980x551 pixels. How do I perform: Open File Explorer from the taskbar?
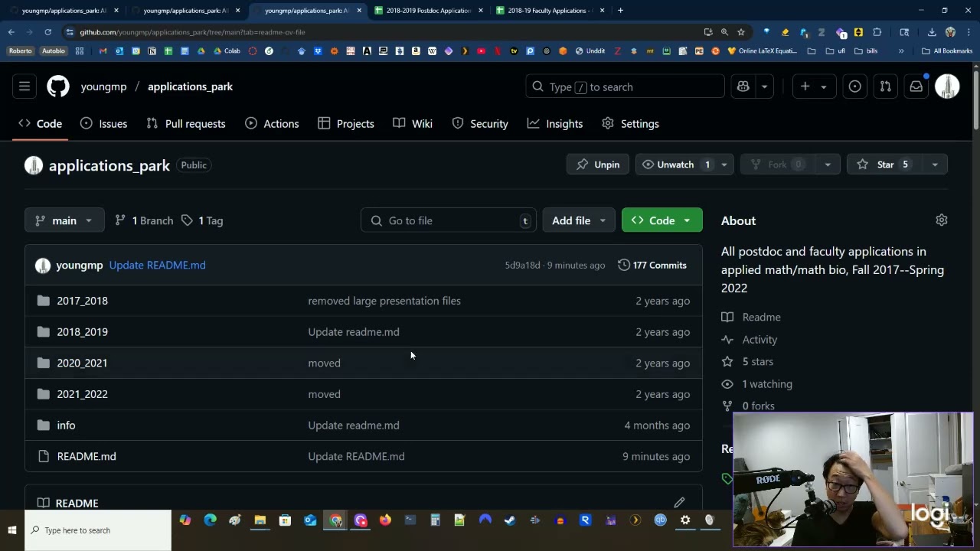point(260,520)
